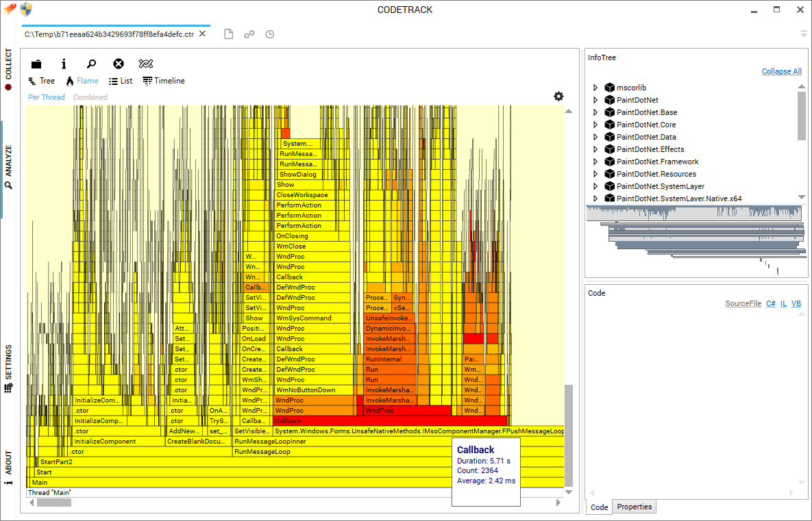Select the WmSysCommand flame block
Image resolution: width=812 pixels, height=521 pixels.
coord(312,318)
